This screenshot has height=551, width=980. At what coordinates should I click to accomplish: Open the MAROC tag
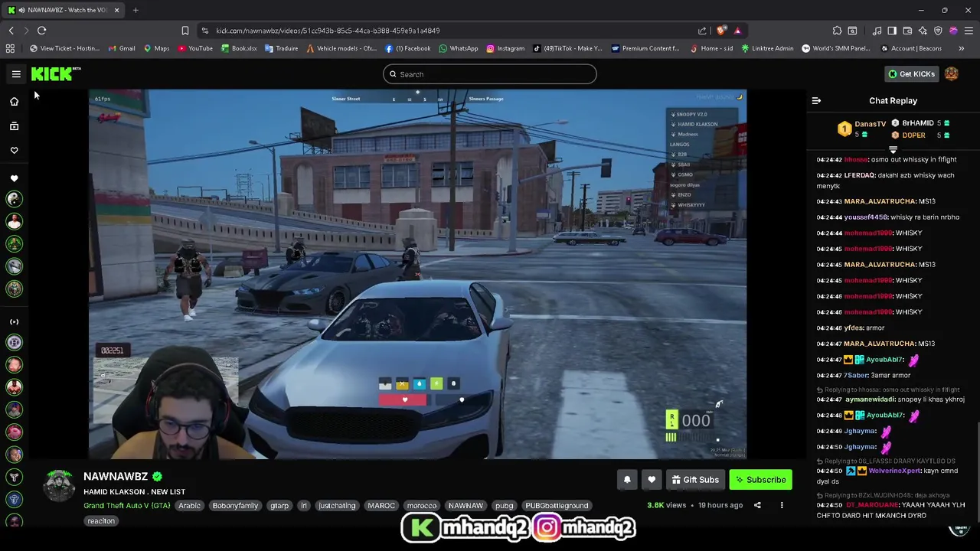(381, 506)
